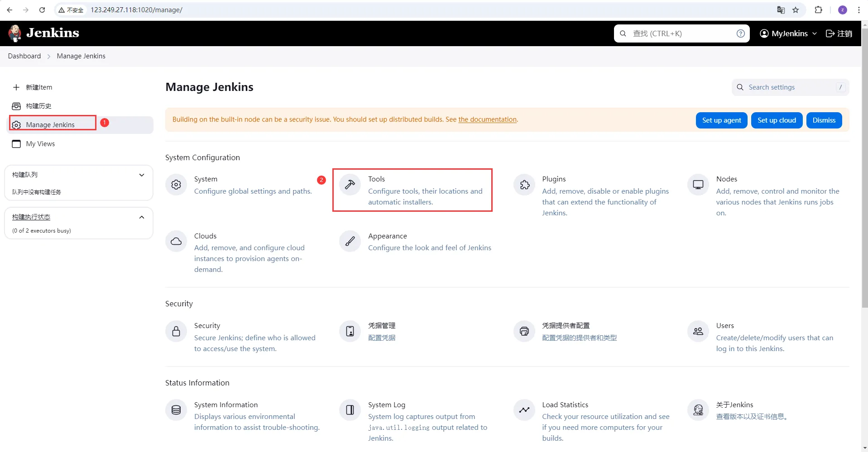Image resolution: width=868 pixels, height=452 pixels.
Task: Open Clouds via the cloud icon
Action: (x=176, y=242)
